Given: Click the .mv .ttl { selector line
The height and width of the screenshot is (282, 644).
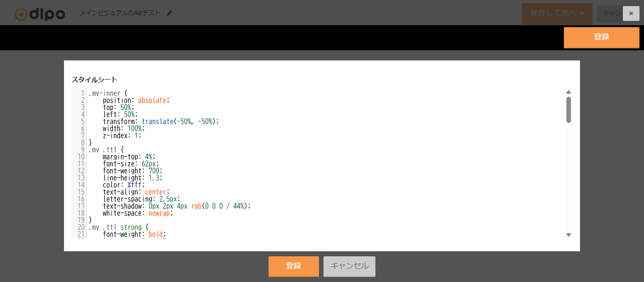Looking at the screenshot, I should (x=106, y=150).
